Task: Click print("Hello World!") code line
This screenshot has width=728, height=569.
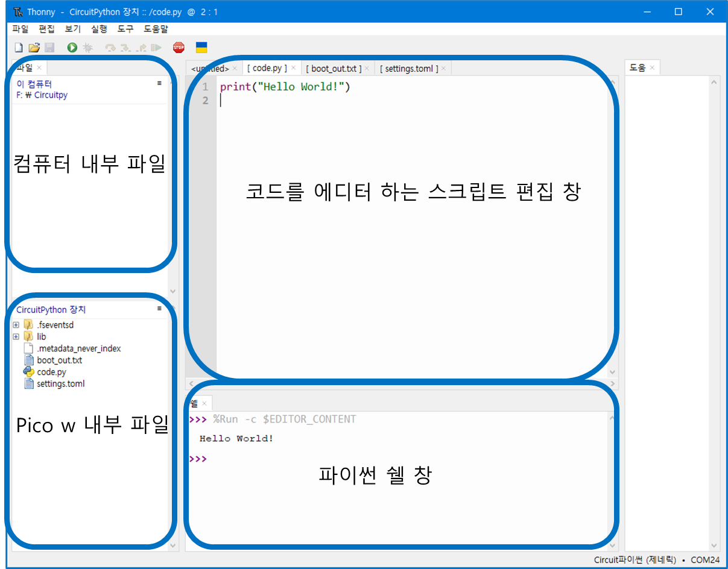Action: [x=285, y=87]
